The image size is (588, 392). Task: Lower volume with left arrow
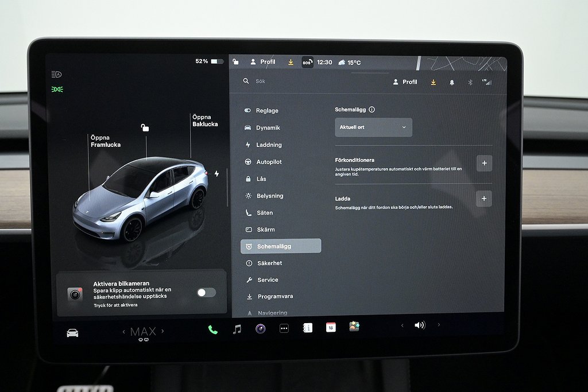[x=403, y=325]
